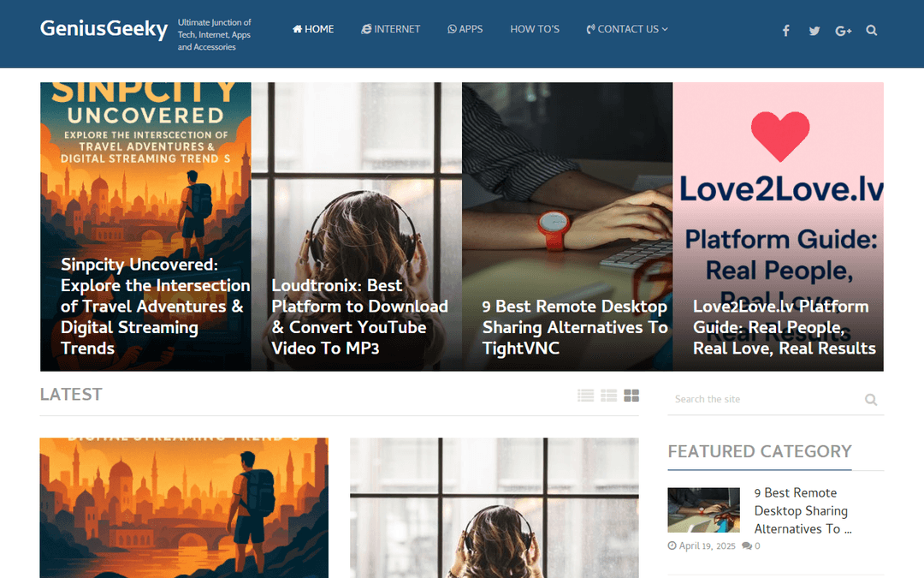Switch to the full list layout view icon

click(x=586, y=395)
